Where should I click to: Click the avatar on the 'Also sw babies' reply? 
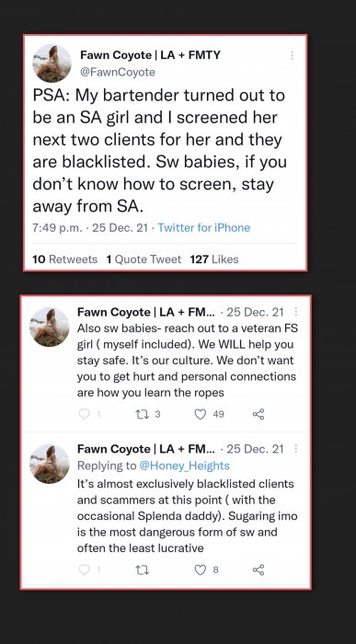tap(50, 327)
